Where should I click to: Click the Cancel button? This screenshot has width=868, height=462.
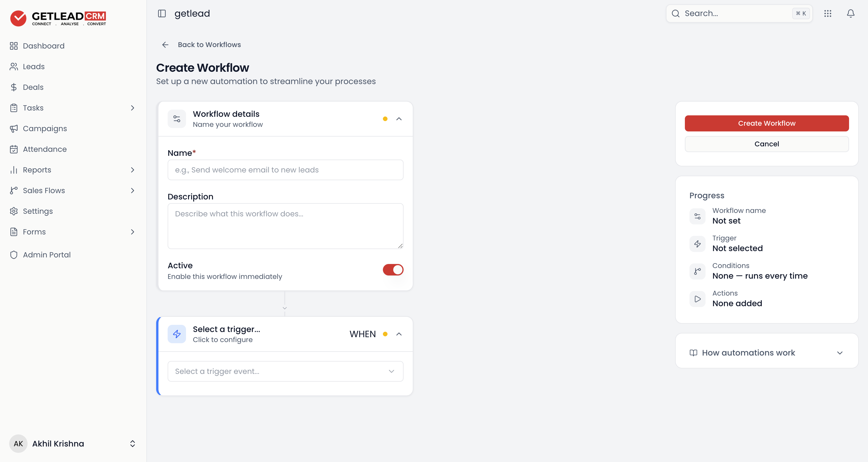[x=767, y=144]
